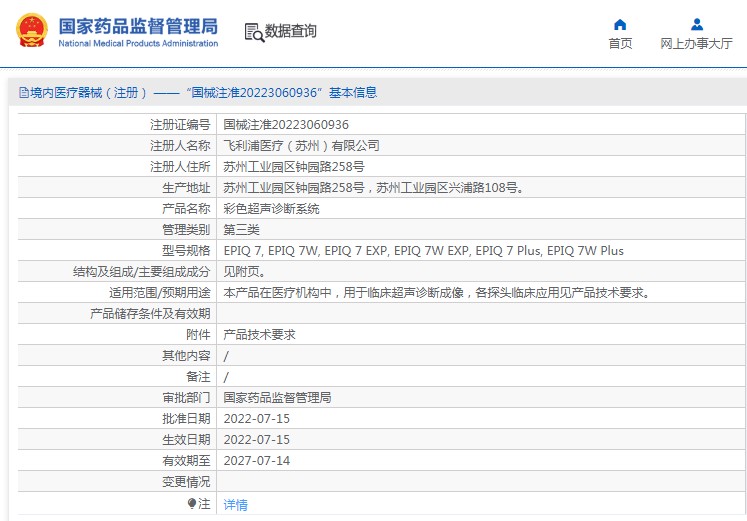The height and width of the screenshot is (521, 747).
Task: Select production address containing 兴浦路108号
Action: [x=374, y=188]
